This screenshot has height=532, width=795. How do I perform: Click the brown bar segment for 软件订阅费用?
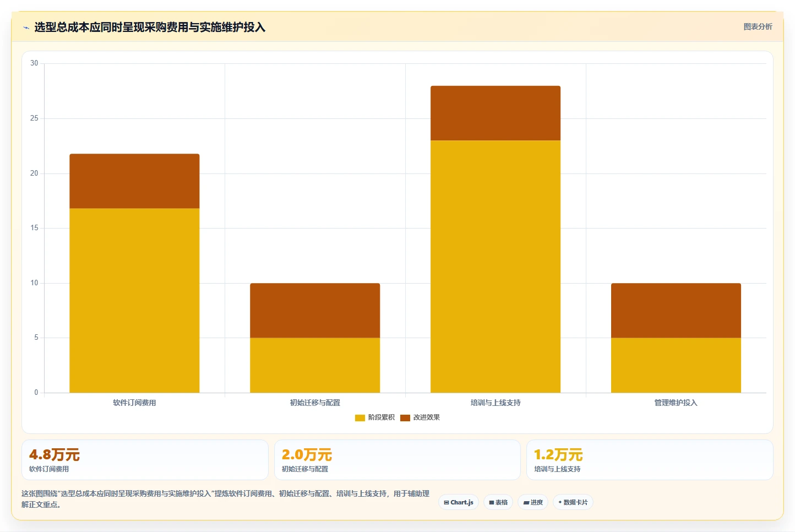point(134,181)
